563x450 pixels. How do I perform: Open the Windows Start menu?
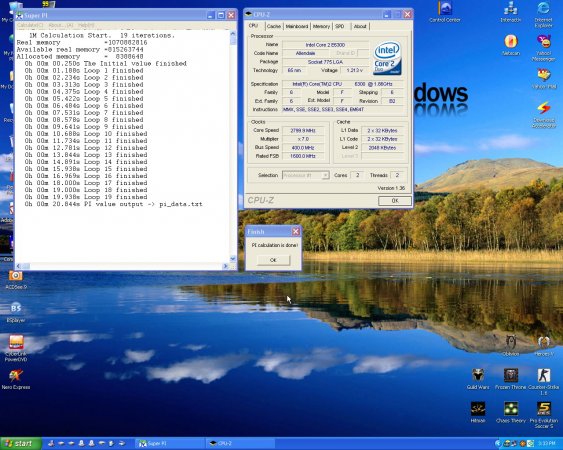tap(20, 444)
